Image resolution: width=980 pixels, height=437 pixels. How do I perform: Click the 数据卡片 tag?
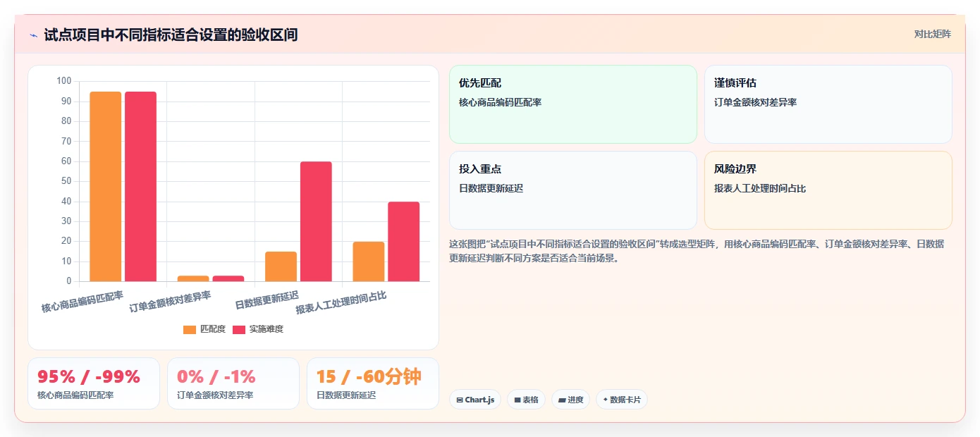tap(621, 400)
